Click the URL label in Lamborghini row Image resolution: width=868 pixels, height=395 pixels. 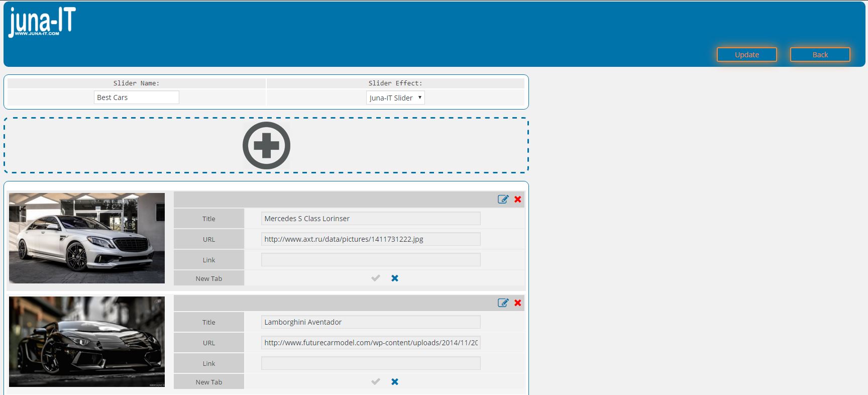point(209,343)
